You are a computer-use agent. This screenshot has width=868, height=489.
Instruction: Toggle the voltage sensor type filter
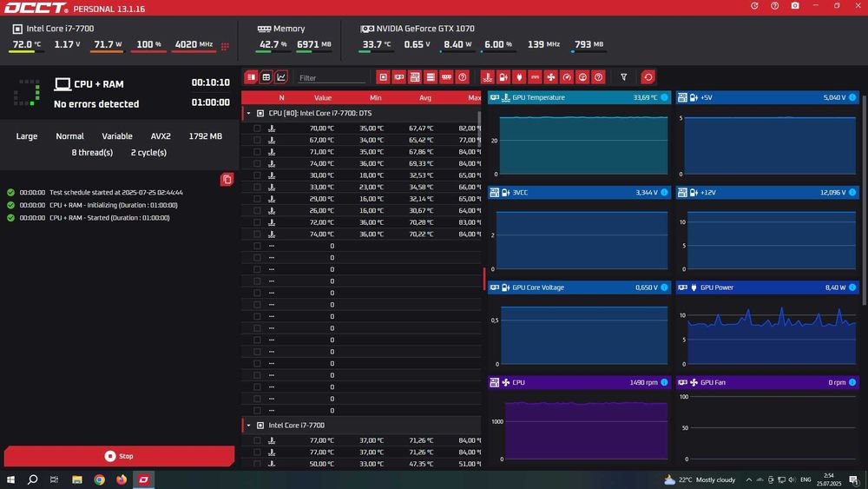click(x=503, y=77)
